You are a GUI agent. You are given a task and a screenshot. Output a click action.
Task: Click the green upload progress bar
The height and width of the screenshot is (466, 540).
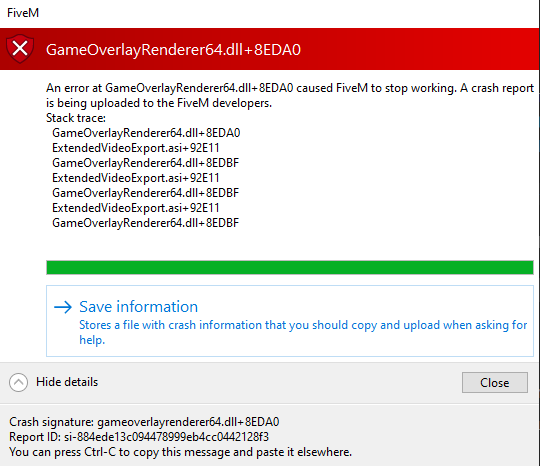pyautogui.click(x=290, y=268)
